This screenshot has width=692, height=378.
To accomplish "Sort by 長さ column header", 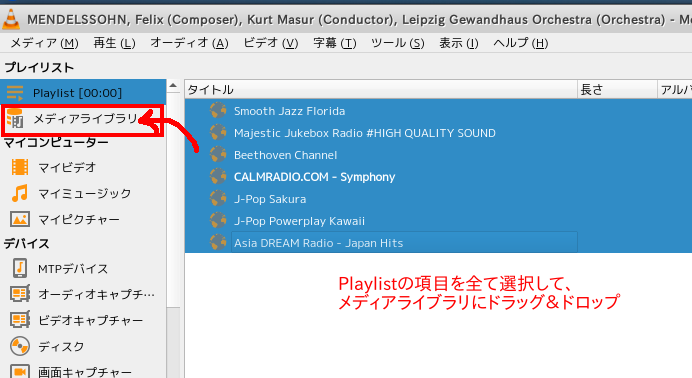I will point(617,90).
